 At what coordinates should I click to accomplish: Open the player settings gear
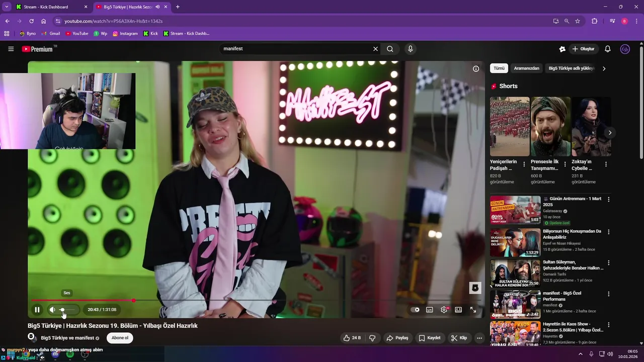(444, 310)
